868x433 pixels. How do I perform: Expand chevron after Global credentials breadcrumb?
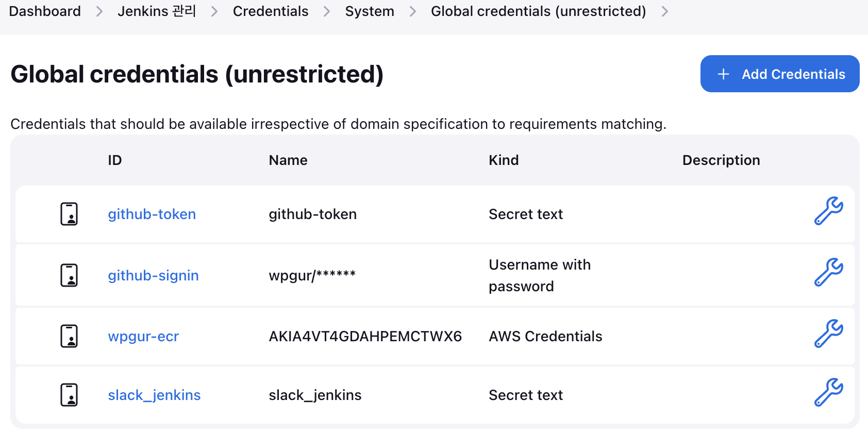[x=665, y=11]
